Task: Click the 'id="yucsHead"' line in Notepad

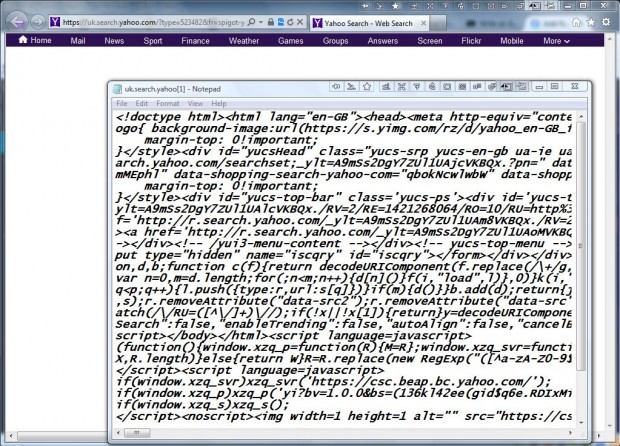Action: (x=344, y=151)
